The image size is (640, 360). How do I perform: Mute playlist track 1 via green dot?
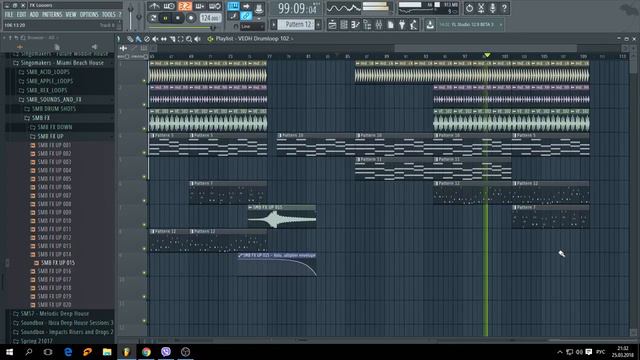[144, 81]
